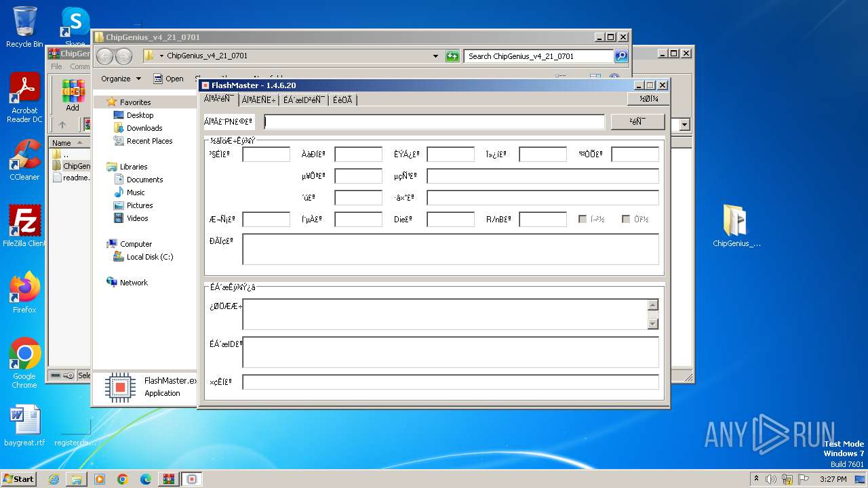868x488 pixels.
Task: Switch to the third FlashMaster tab
Action: [x=304, y=100]
